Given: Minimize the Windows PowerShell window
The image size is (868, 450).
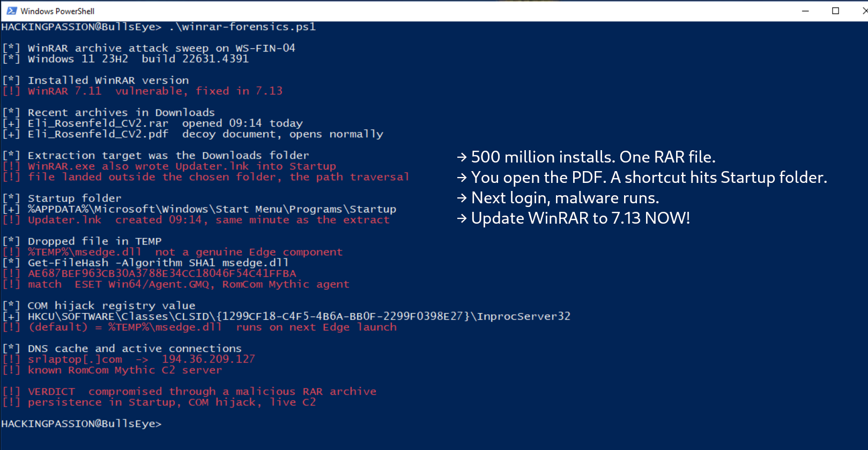Looking at the screenshot, I should tap(805, 11).
